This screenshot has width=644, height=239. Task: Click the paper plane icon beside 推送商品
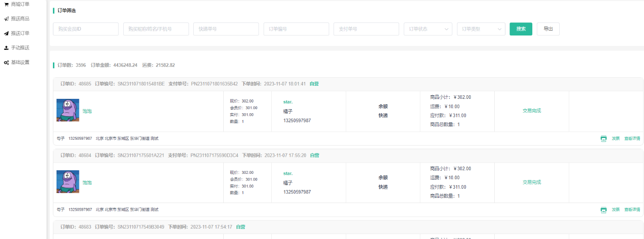coord(6,19)
